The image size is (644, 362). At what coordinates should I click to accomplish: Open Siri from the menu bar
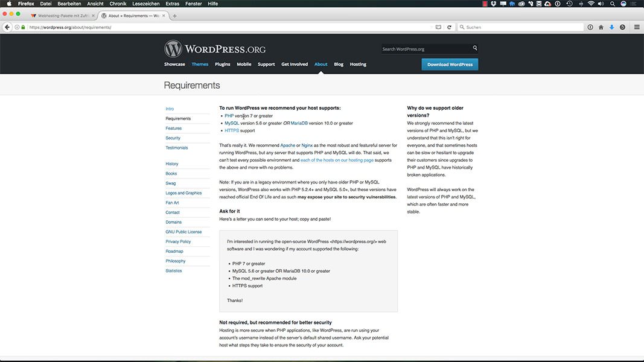[623, 4]
